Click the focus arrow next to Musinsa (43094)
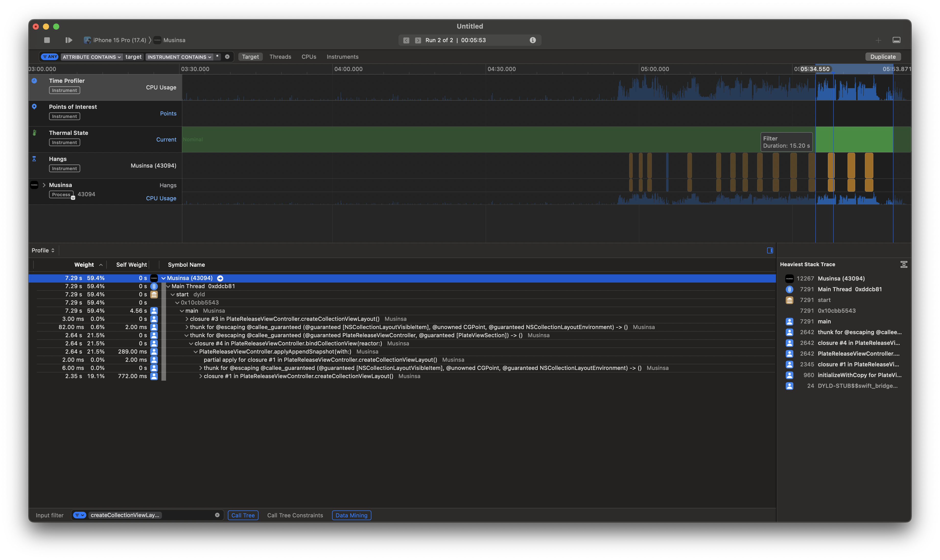Image resolution: width=940 pixels, height=560 pixels. coord(220,278)
